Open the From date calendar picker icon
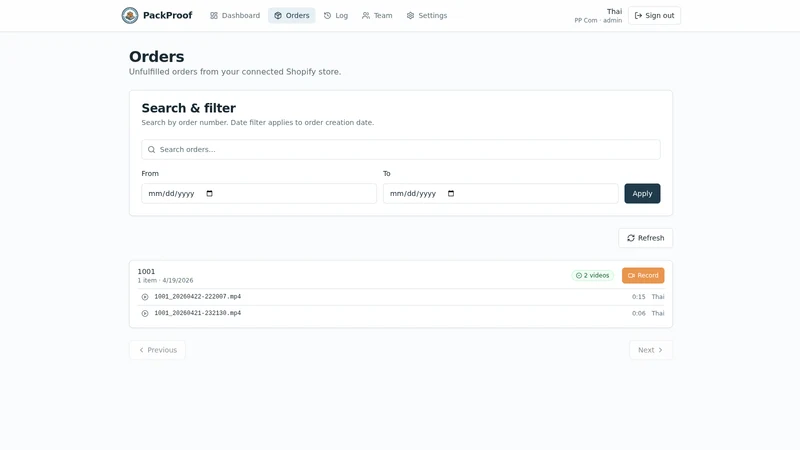Viewport: 800px width, 450px height. 209,193
